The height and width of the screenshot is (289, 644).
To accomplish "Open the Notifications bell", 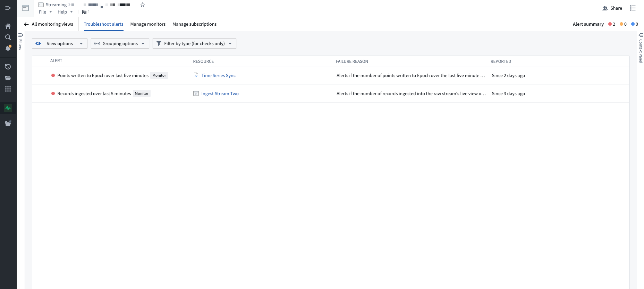I will (x=8, y=48).
